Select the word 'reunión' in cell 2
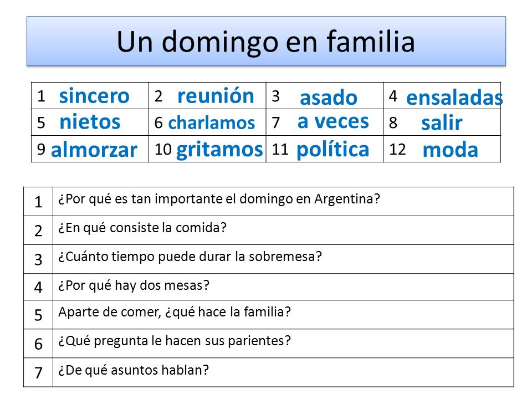 coord(216,96)
